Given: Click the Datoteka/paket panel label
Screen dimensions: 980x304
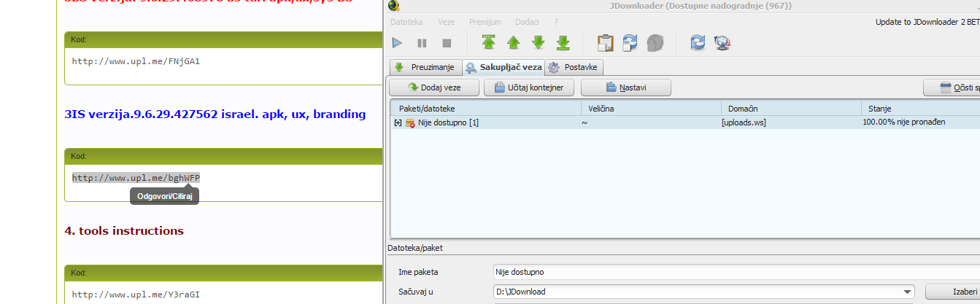Looking at the screenshot, I should (414, 248).
